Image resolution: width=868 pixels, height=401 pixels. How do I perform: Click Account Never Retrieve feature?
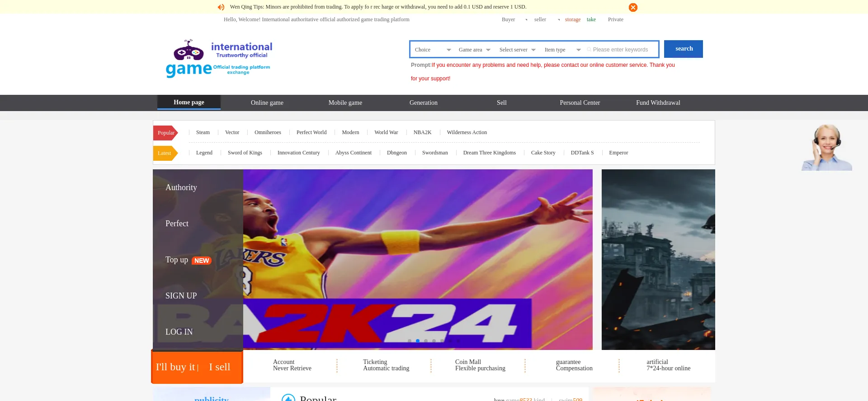292,365
